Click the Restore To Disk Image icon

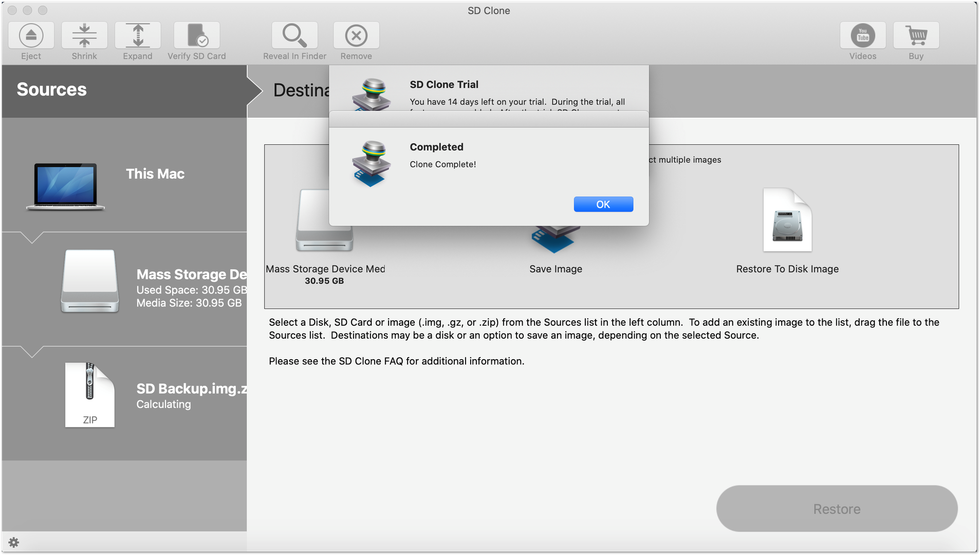pos(787,220)
